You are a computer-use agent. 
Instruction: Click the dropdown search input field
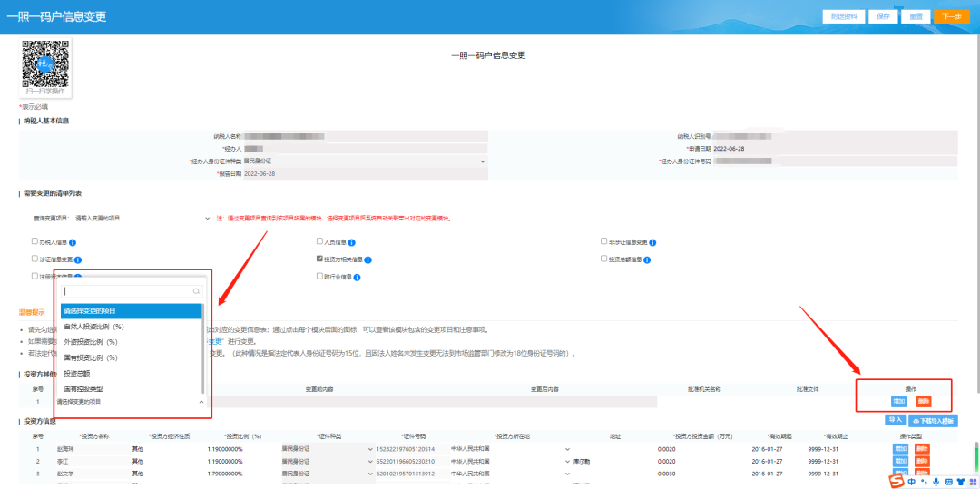125,292
